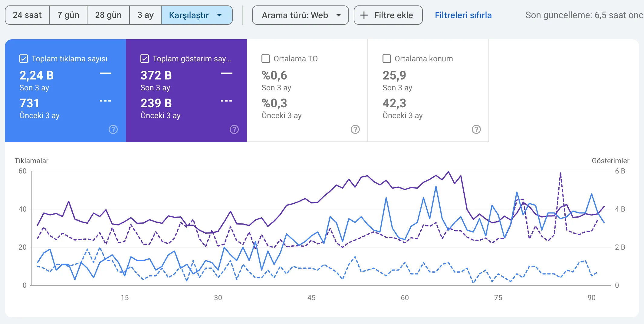Click help icon on Ortalama konum card
The image size is (644, 324).
[476, 129]
